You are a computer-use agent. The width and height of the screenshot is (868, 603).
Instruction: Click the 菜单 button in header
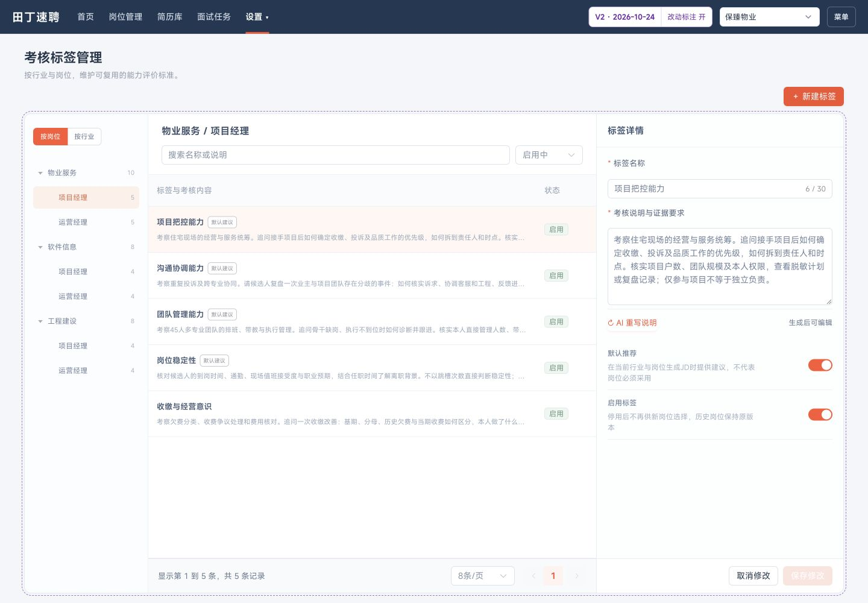pos(841,17)
